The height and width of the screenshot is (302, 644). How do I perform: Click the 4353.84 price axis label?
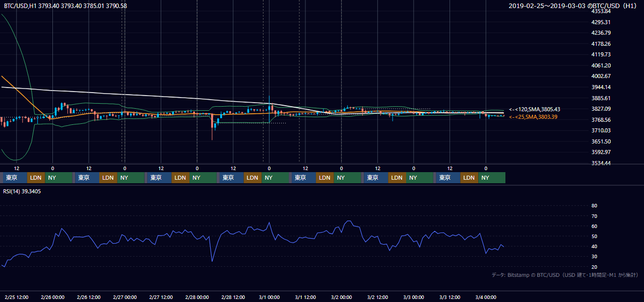(601, 11)
